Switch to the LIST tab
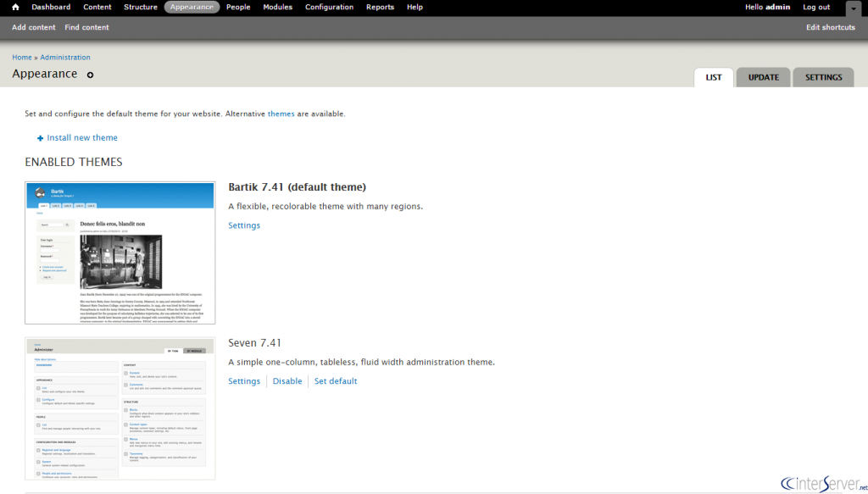The width and height of the screenshot is (868, 494). 714,77
